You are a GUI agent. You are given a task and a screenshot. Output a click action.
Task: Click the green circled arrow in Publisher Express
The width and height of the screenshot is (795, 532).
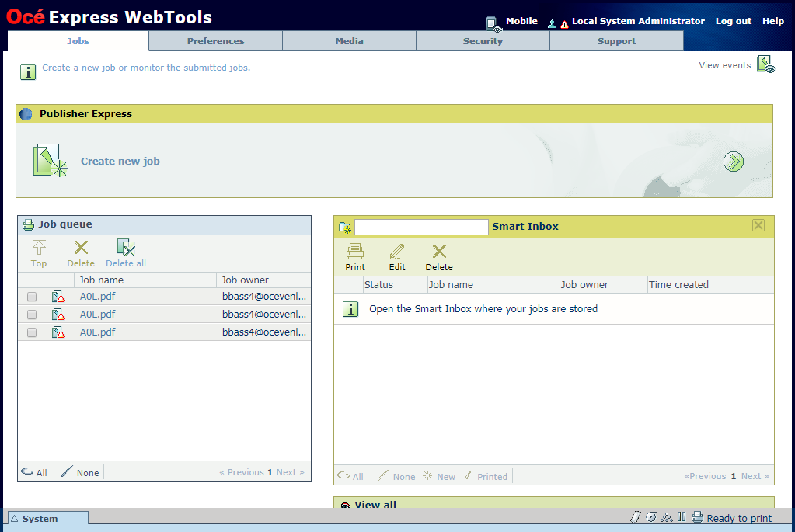[x=733, y=162]
